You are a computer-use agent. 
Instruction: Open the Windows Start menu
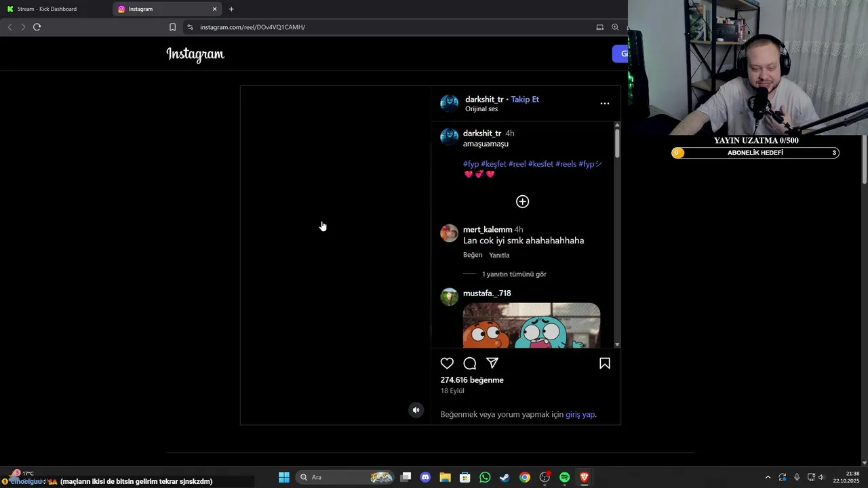point(284,477)
